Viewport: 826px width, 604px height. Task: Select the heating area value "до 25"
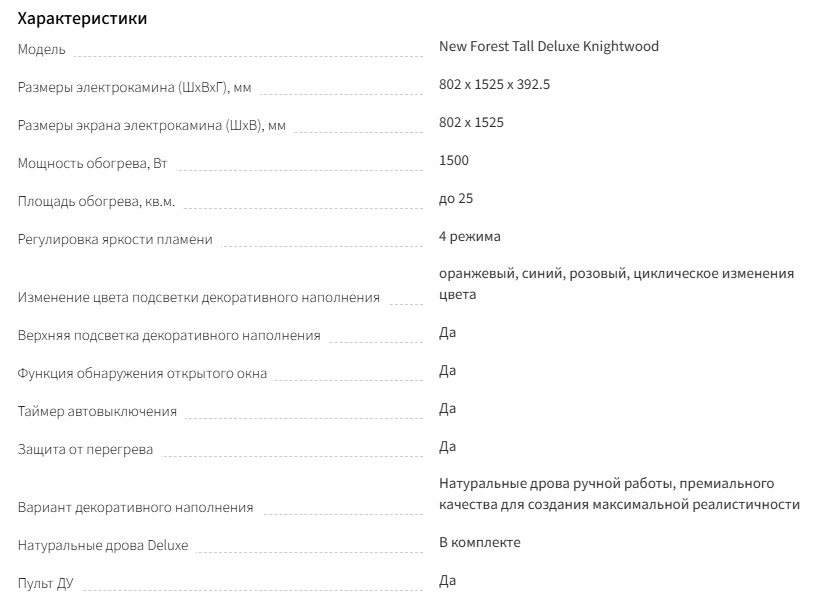click(456, 198)
